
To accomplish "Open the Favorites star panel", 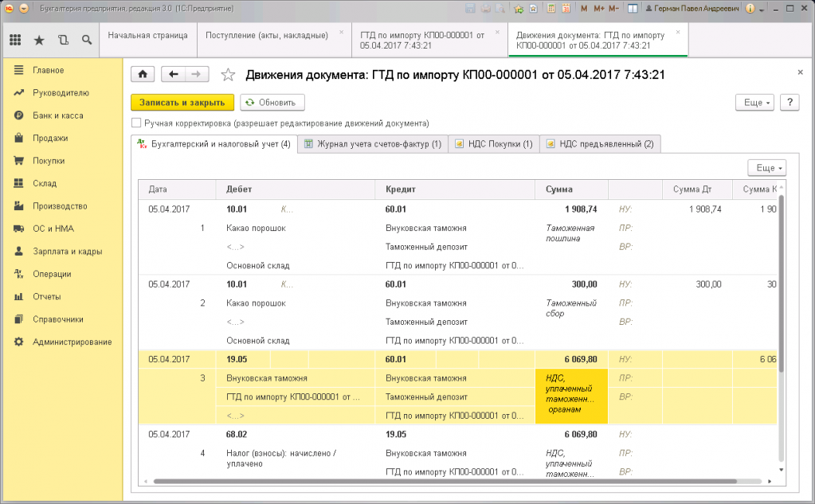I will pos(39,40).
